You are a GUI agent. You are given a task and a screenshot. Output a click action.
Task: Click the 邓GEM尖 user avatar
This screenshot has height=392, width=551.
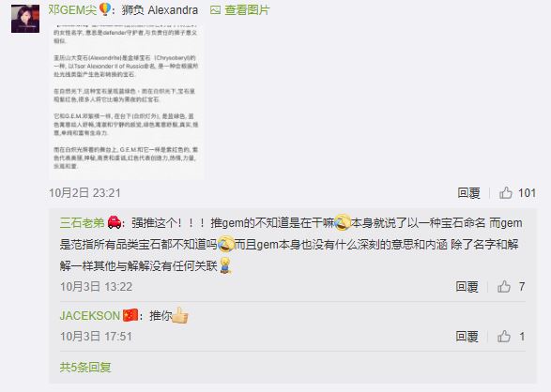click(x=25, y=19)
